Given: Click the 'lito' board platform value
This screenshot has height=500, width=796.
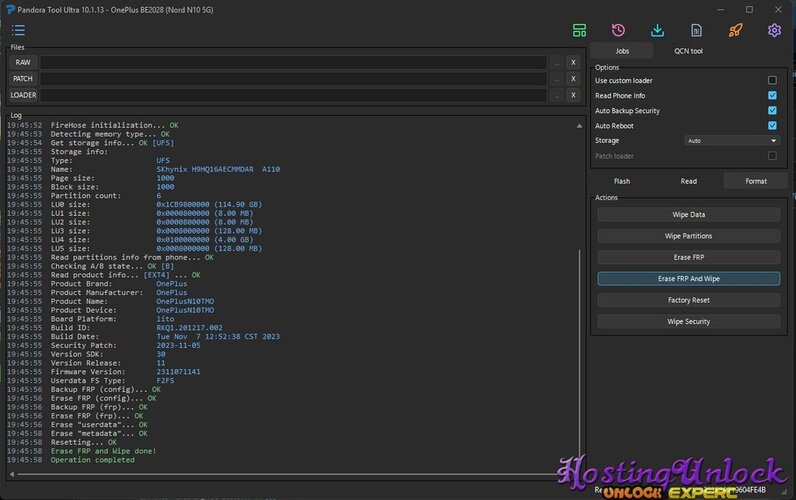Looking at the screenshot, I should (x=165, y=319).
